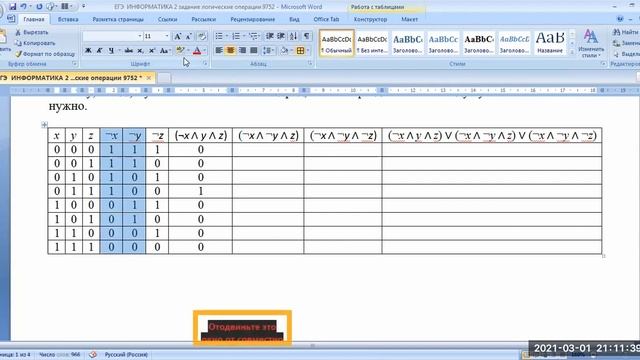Apply the Без интервала style
640x360 pixels.
tap(372, 43)
